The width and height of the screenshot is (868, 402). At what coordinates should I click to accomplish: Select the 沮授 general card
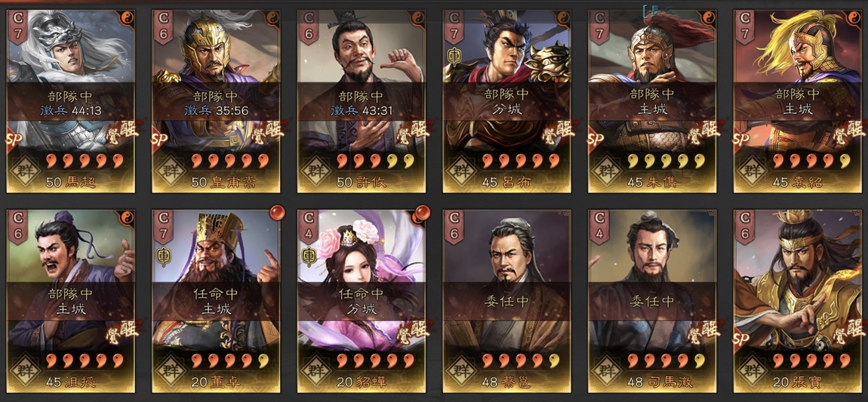(x=71, y=301)
